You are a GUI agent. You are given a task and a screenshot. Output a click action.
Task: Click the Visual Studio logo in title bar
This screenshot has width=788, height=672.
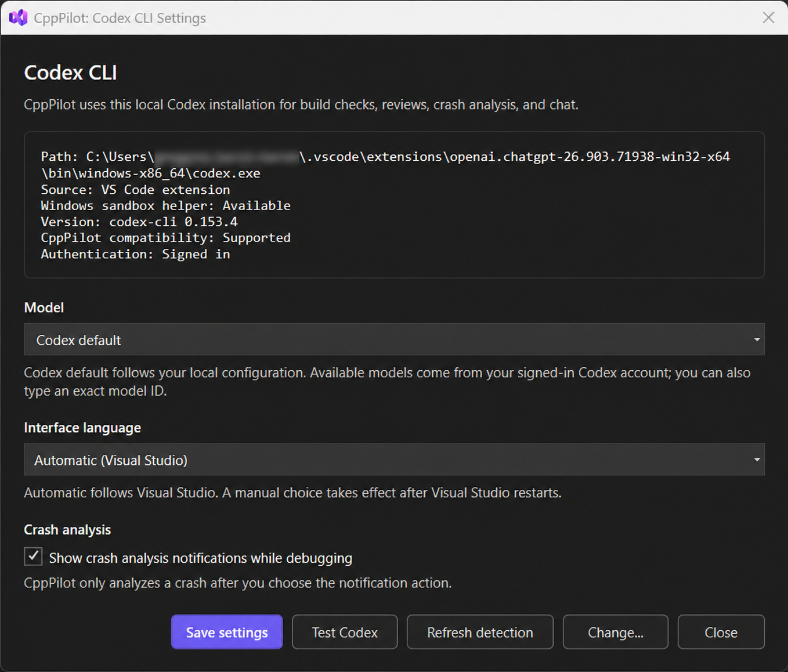(18, 17)
